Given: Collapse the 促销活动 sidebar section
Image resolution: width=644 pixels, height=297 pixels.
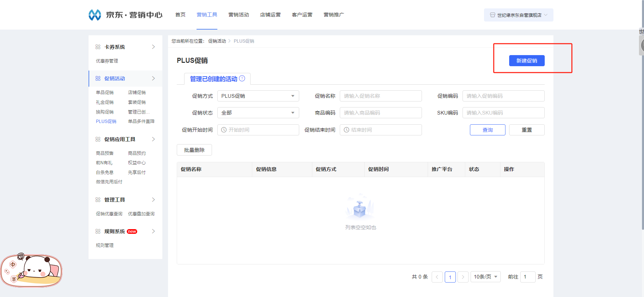Looking at the screenshot, I should coord(153,78).
